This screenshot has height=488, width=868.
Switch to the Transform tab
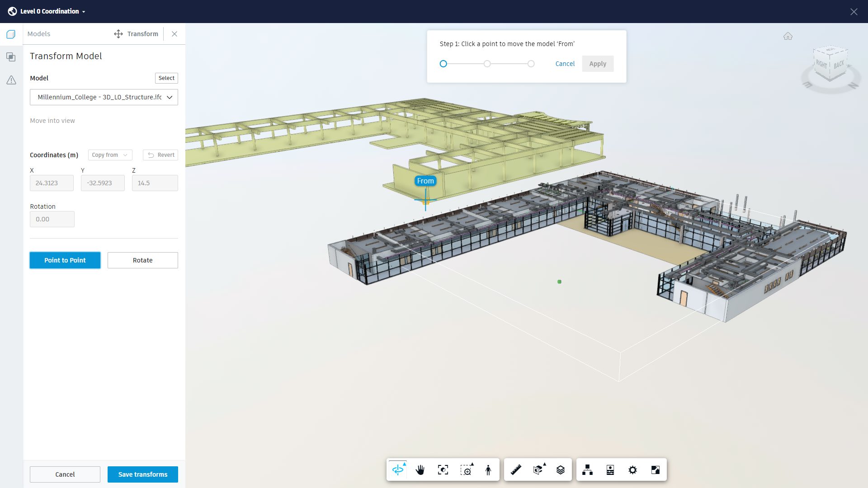pyautogui.click(x=136, y=33)
